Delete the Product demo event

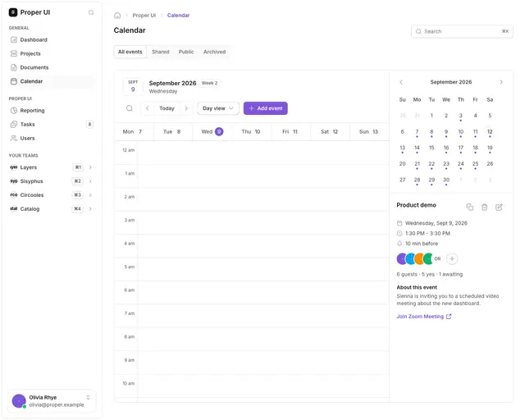point(485,208)
